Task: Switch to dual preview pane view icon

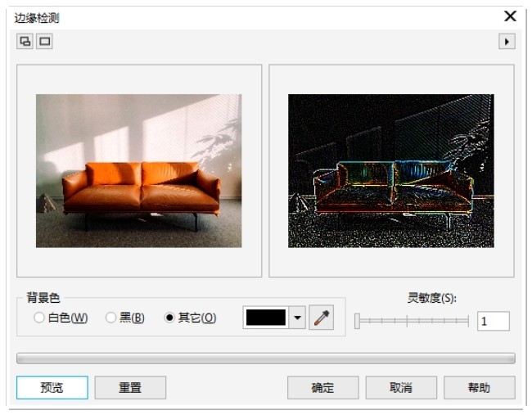Action: pos(25,42)
